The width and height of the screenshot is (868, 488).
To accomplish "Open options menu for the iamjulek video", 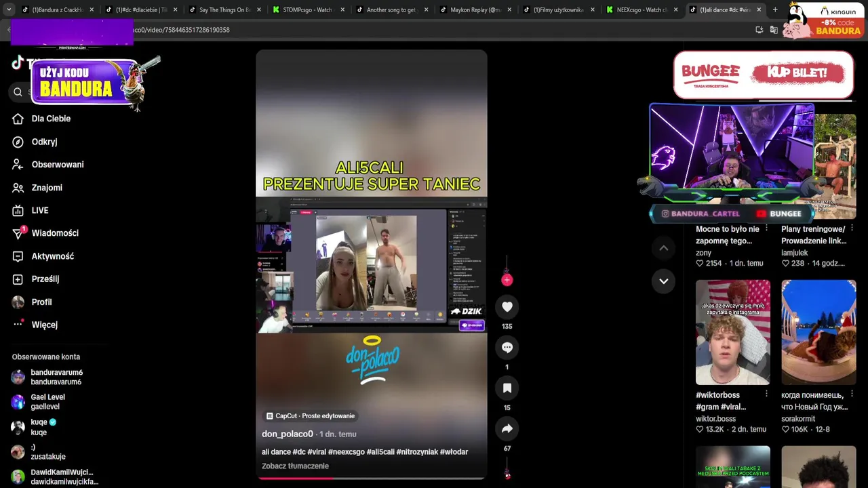I will (x=852, y=228).
